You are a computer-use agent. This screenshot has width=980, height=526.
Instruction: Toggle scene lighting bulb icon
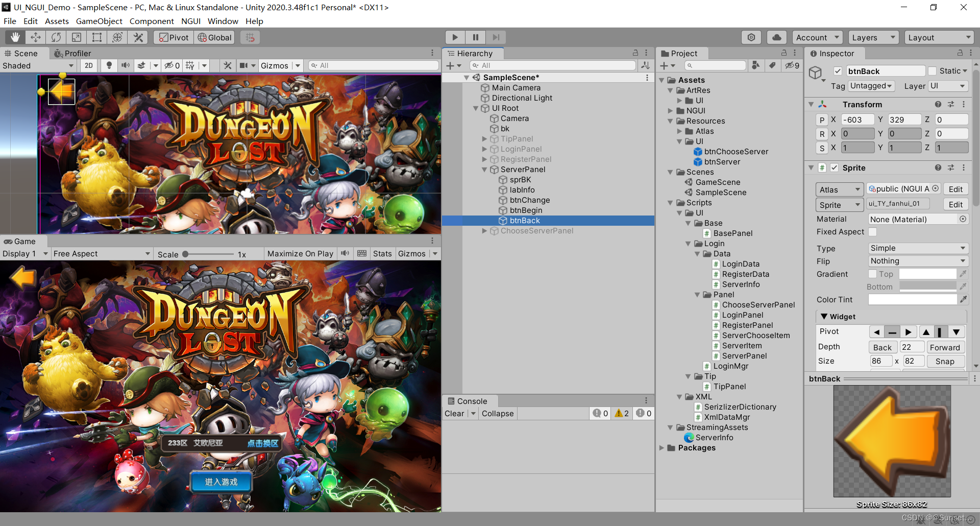point(109,65)
